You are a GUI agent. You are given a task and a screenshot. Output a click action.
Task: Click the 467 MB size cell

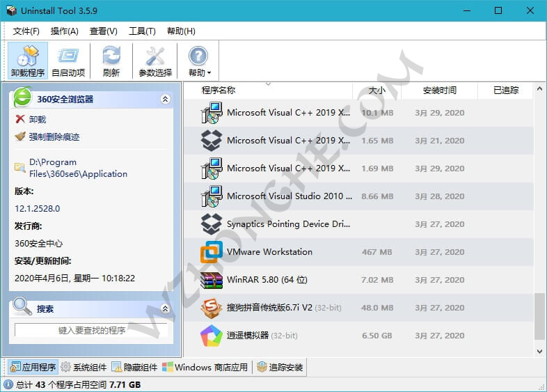pyautogui.click(x=376, y=252)
